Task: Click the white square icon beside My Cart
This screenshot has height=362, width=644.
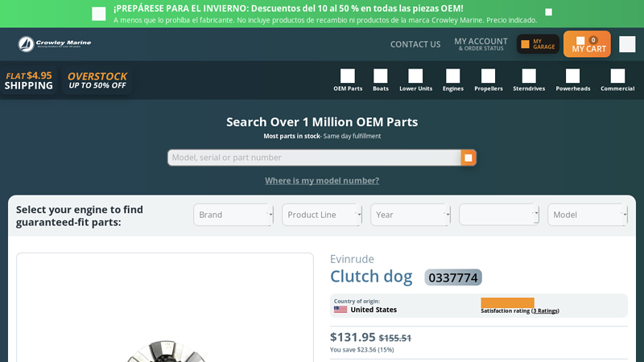Action: click(x=627, y=44)
